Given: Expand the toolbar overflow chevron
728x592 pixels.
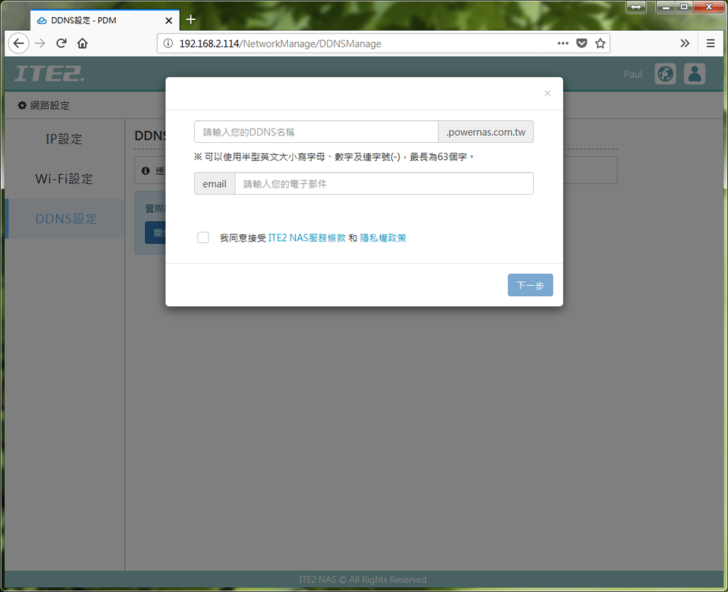Looking at the screenshot, I should point(685,43).
